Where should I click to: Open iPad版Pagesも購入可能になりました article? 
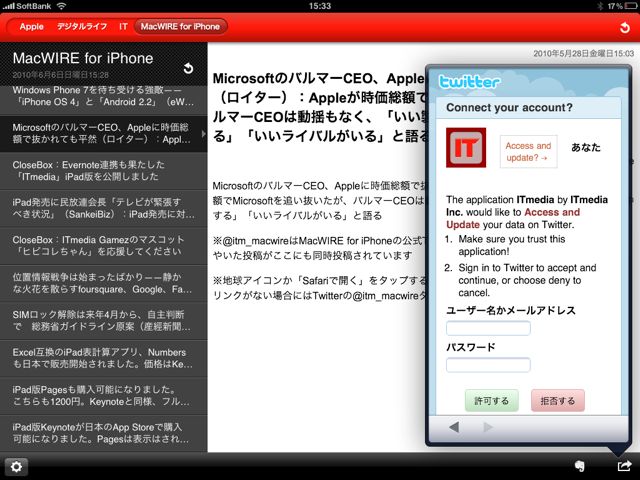(104, 396)
